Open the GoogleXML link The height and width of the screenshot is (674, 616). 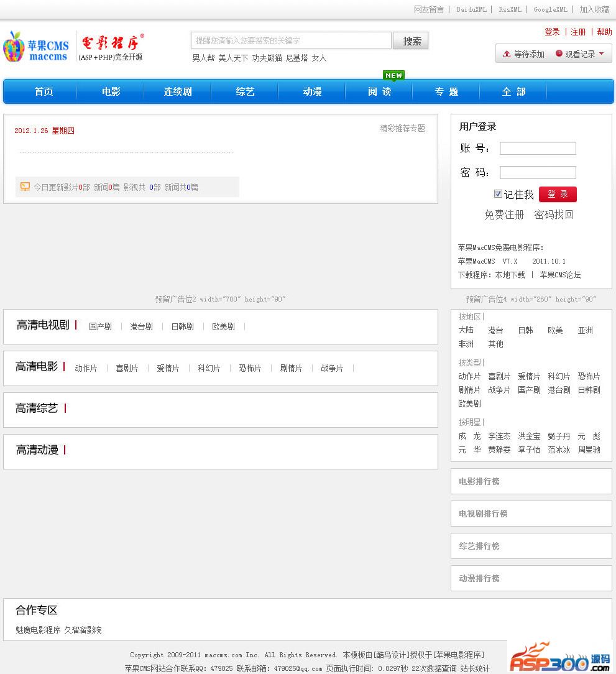click(x=550, y=9)
